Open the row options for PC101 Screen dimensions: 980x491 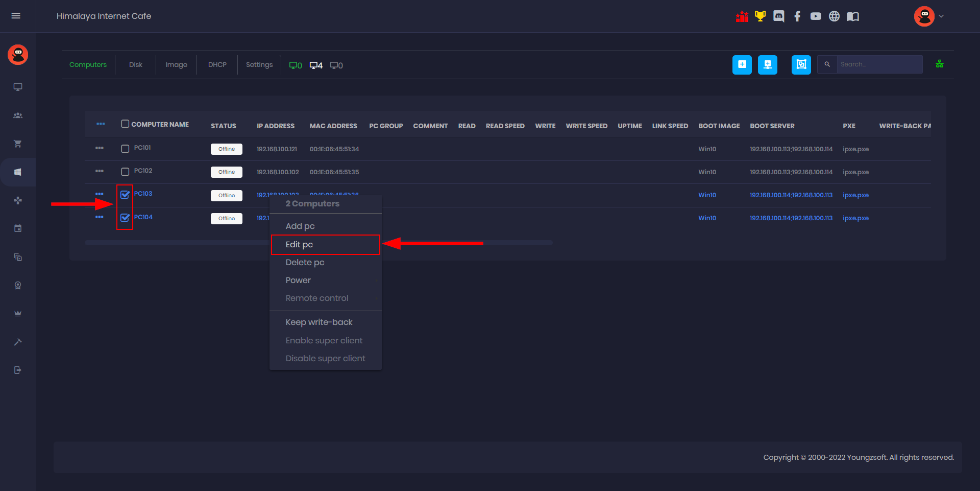pyautogui.click(x=100, y=148)
